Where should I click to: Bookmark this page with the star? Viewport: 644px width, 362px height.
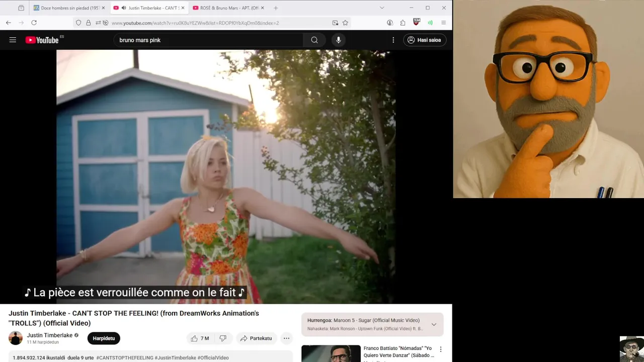pos(345,23)
